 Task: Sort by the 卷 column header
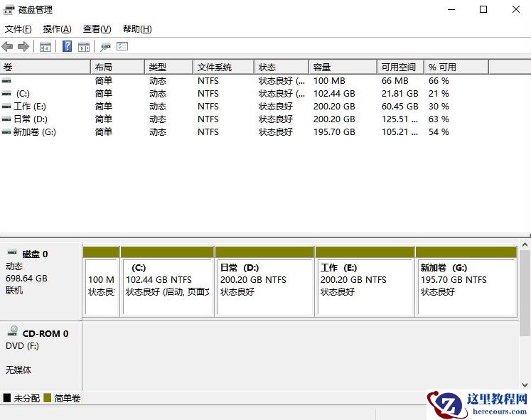[45, 67]
